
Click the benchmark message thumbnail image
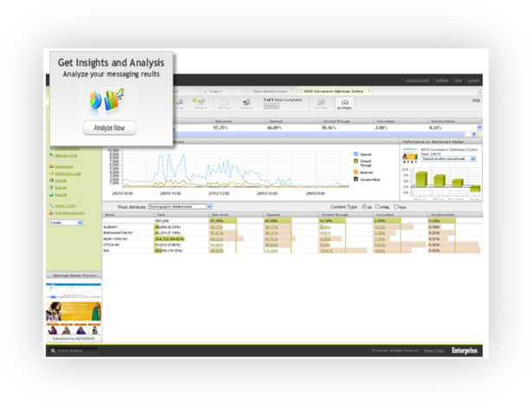tap(410, 155)
